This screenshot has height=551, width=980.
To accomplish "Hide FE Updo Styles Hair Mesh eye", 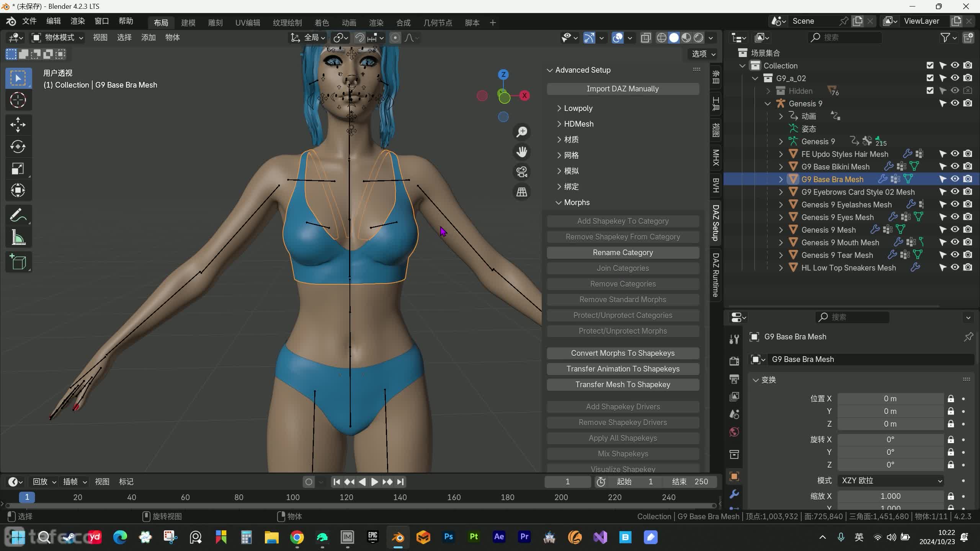I will [x=955, y=154].
